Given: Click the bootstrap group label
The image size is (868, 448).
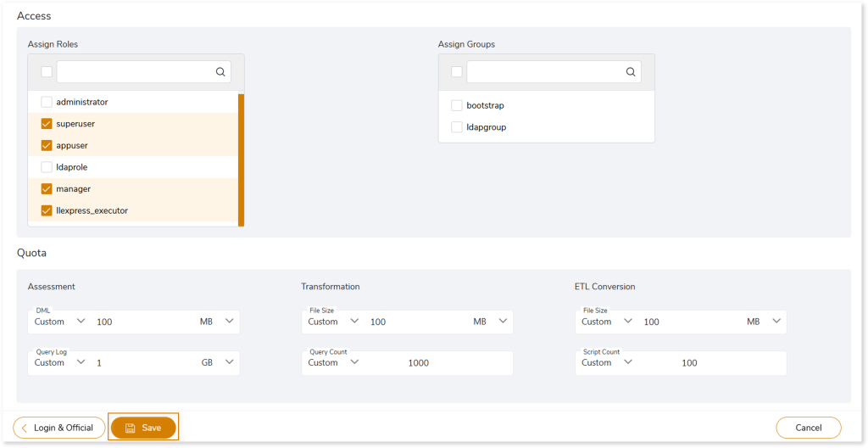Looking at the screenshot, I should click(486, 105).
